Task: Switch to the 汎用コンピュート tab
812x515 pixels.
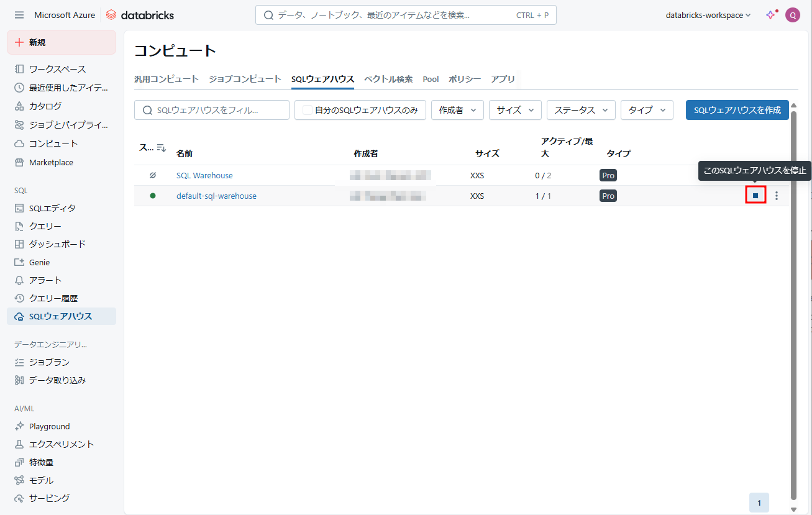Action: [x=167, y=79]
